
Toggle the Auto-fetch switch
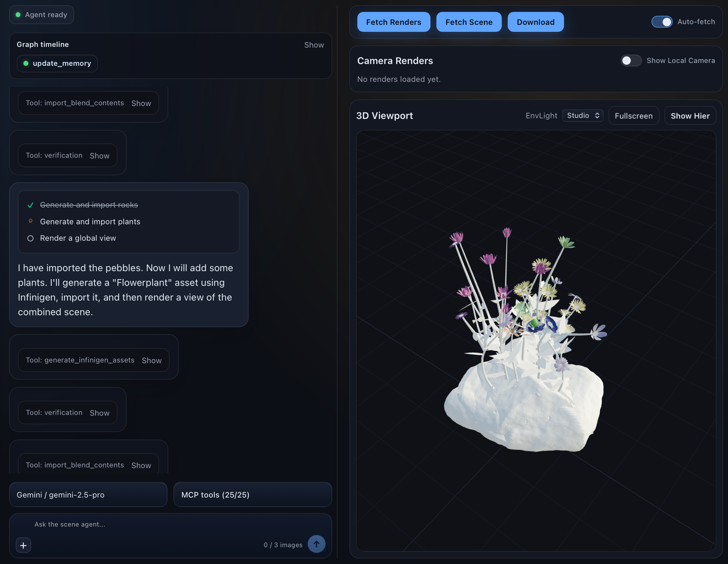pyautogui.click(x=662, y=22)
